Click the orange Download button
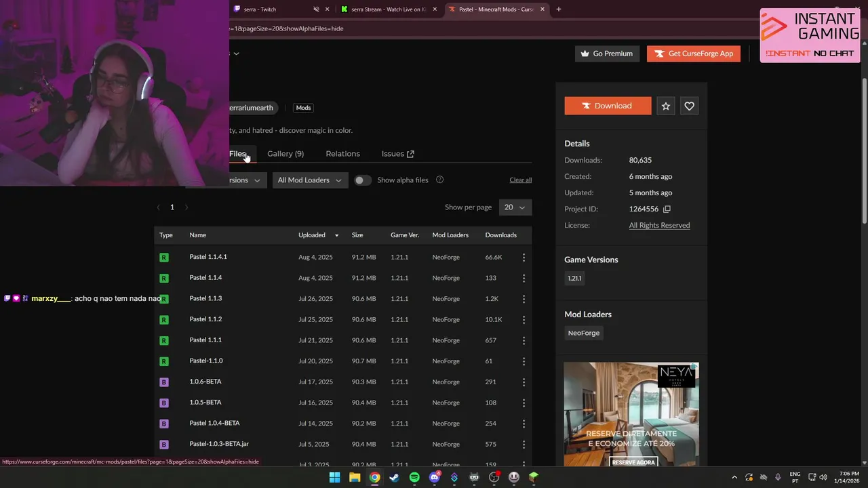Image resolution: width=868 pixels, height=488 pixels. [x=608, y=106]
